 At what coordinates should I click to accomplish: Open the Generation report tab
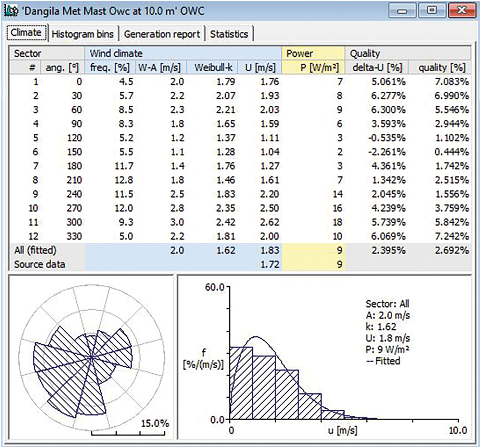tap(162, 34)
